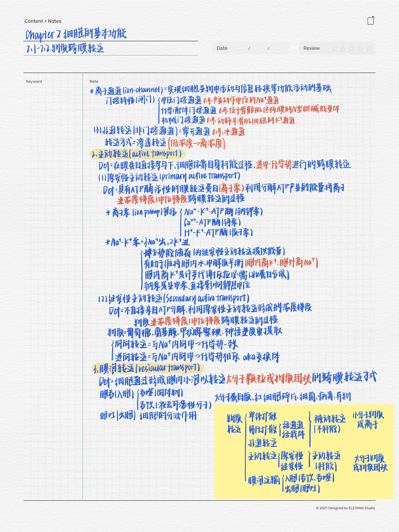Set Review rating to two stars
This screenshot has width=399, height=532.
pyautogui.click(x=343, y=48)
